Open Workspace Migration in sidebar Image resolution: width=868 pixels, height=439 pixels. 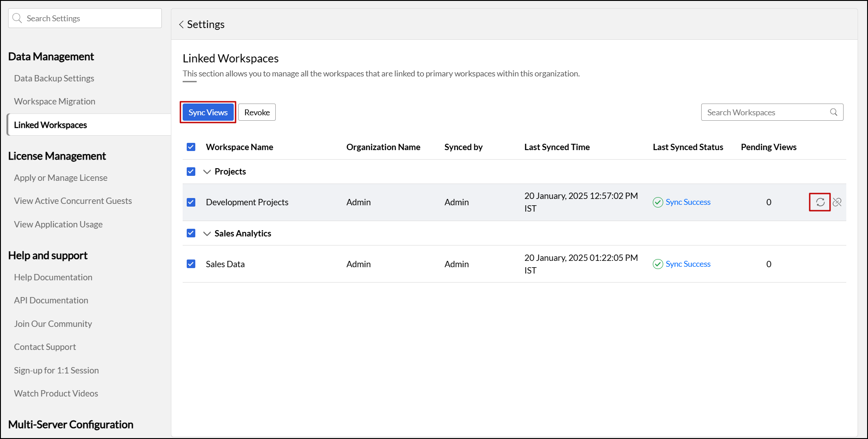coord(55,101)
